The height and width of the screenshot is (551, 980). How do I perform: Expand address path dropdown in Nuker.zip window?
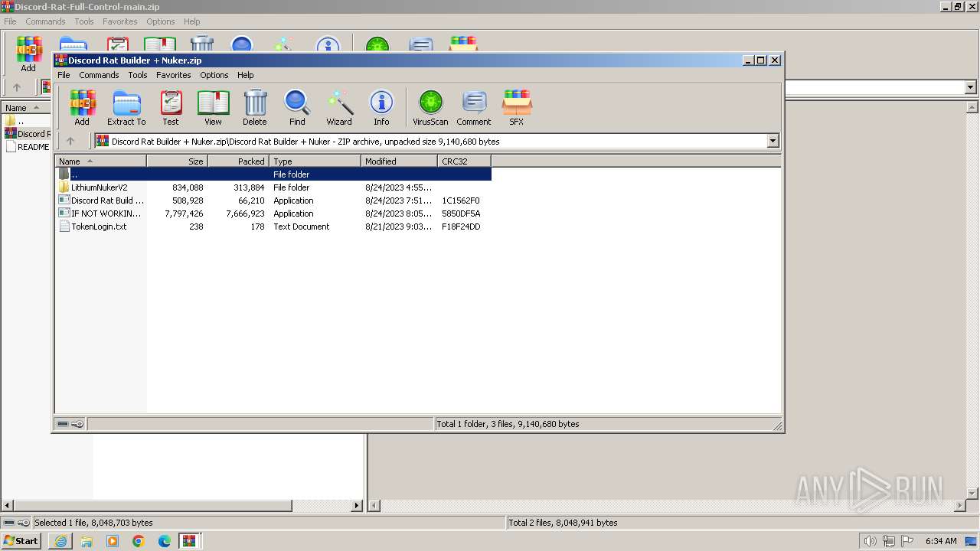773,141
